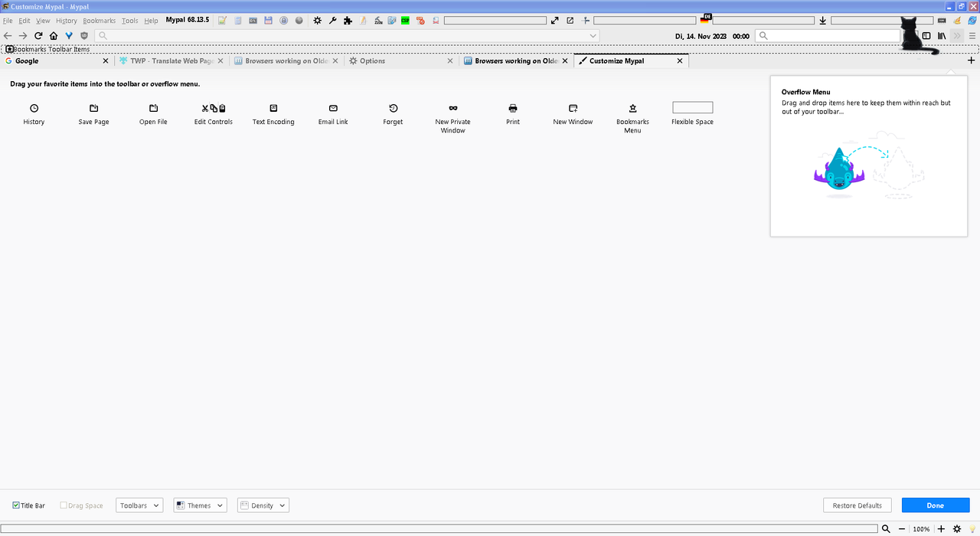Open the Themes dropdown
980x536 pixels.
[201, 505]
